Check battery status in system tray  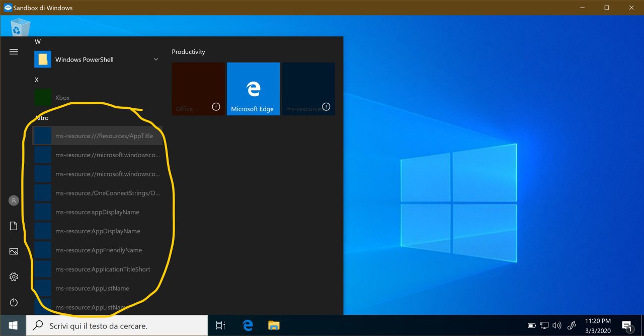coord(531,326)
